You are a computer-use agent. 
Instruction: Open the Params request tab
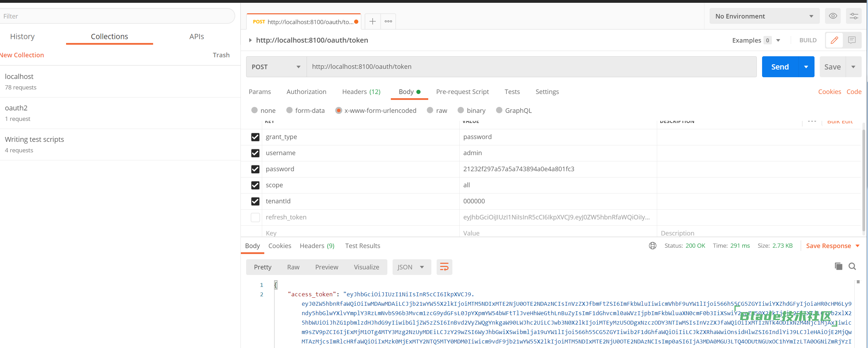[260, 92]
